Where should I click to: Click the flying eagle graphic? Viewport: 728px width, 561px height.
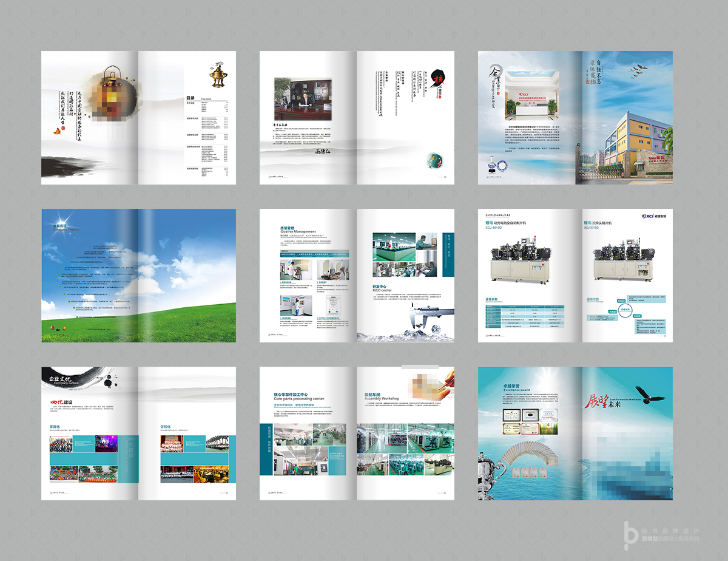tap(649, 394)
